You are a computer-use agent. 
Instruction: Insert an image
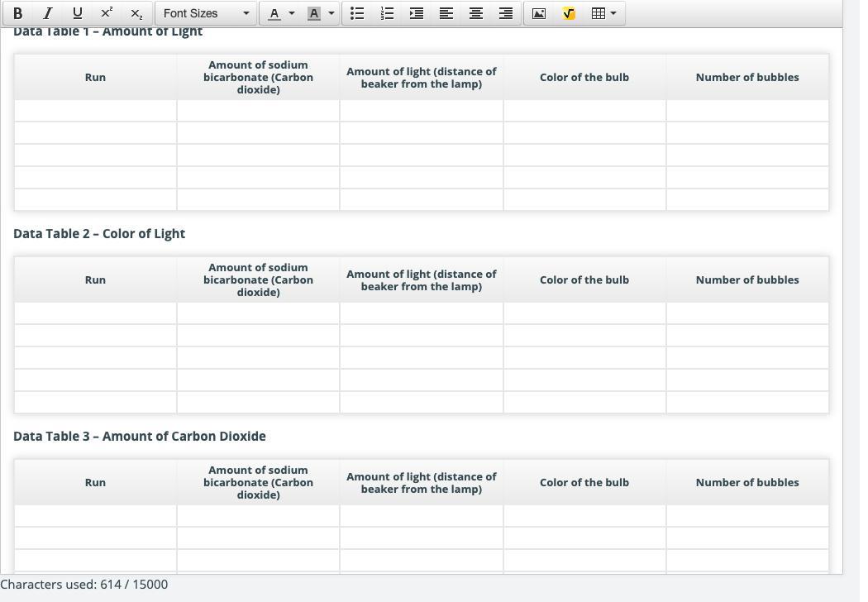click(539, 13)
